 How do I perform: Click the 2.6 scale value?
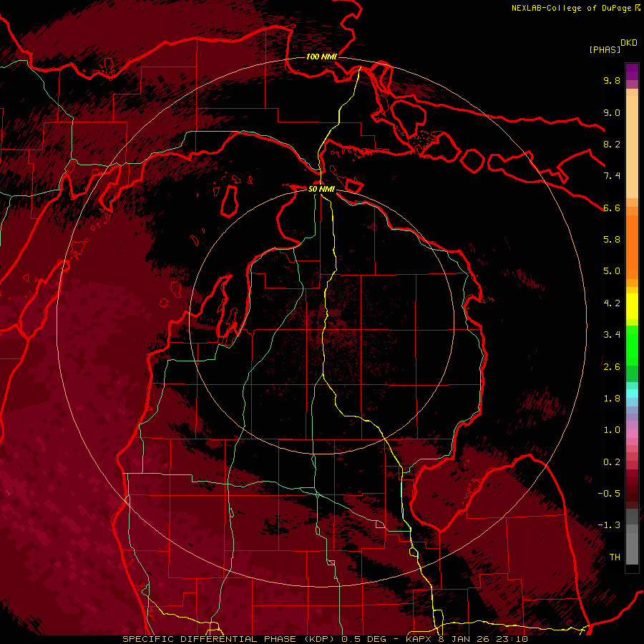tap(612, 367)
